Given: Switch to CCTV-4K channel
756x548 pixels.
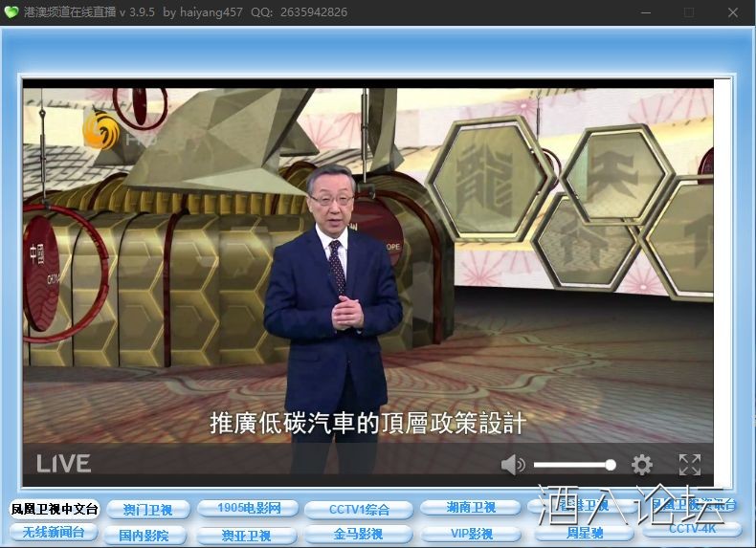Looking at the screenshot, I should pos(692,529).
